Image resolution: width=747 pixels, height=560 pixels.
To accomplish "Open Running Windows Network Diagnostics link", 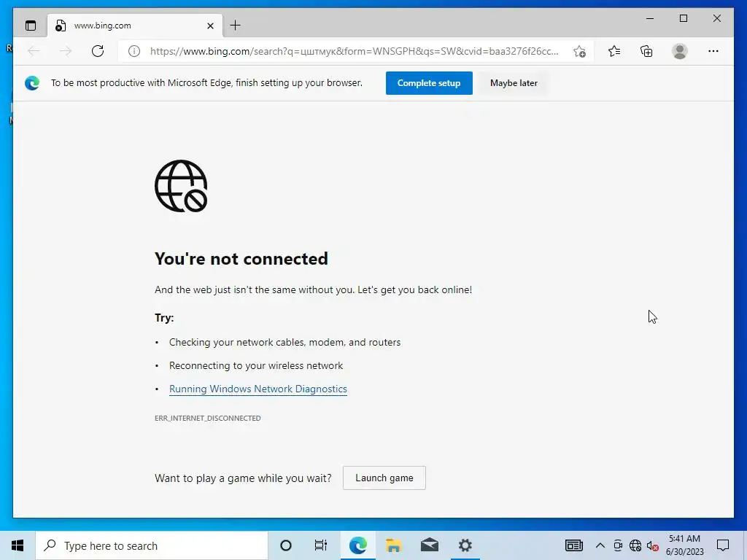I will coord(258,389).
